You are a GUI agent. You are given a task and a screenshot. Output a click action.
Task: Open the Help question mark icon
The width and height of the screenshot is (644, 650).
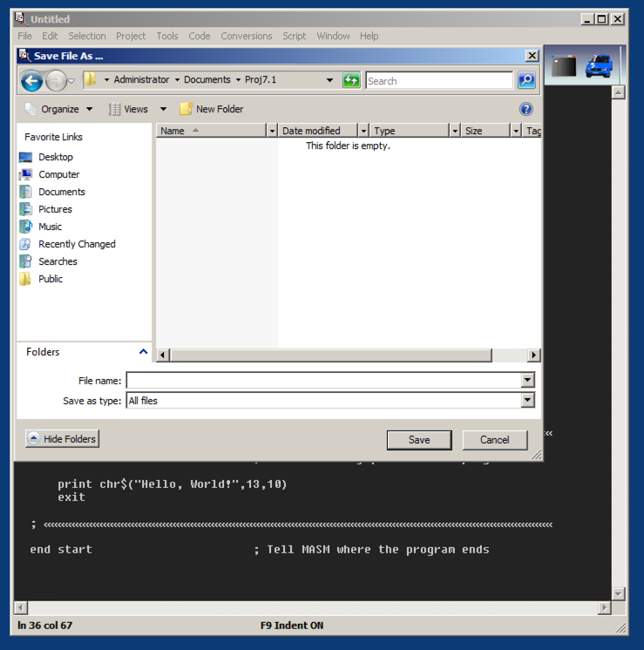tap(525, 109)
